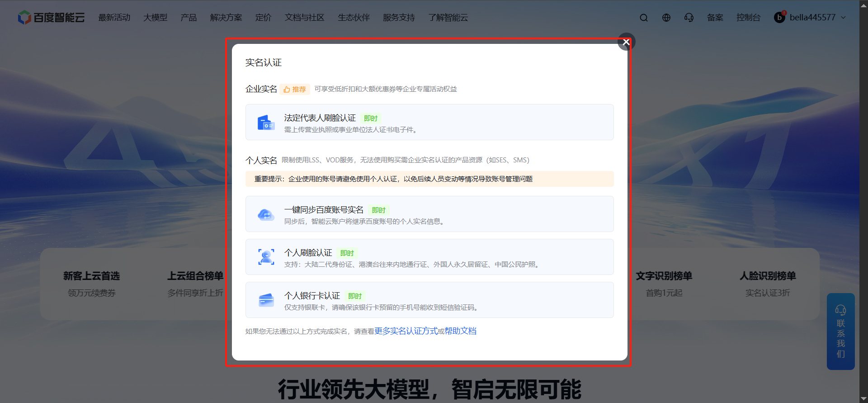The image size is (868, 403).
Task: Click the 备案 link
Action: (715, 18)
